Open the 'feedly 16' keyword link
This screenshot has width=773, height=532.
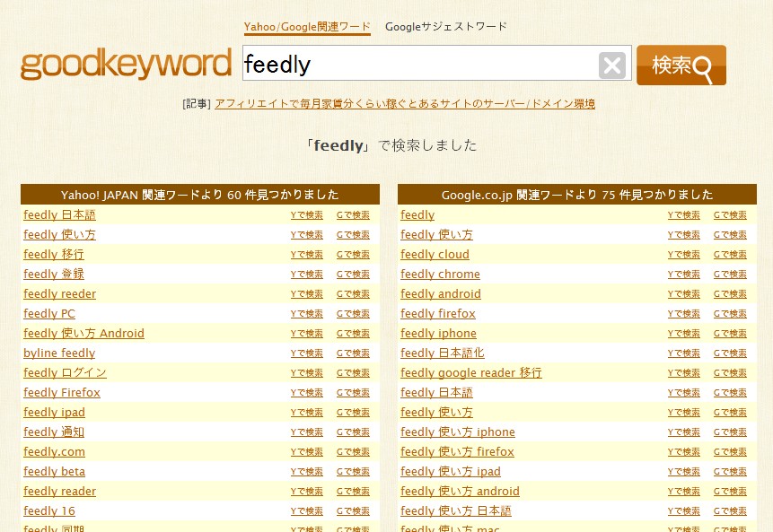(x=49, y=510)
